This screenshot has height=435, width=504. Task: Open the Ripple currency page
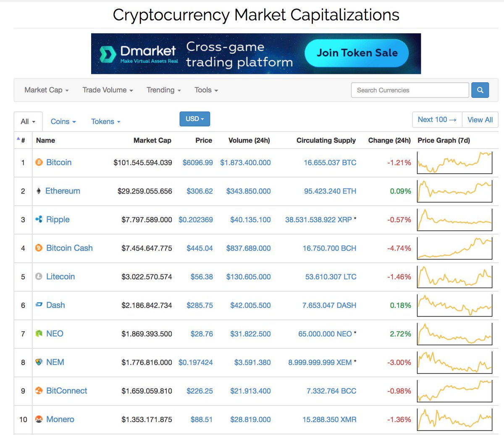58,219
